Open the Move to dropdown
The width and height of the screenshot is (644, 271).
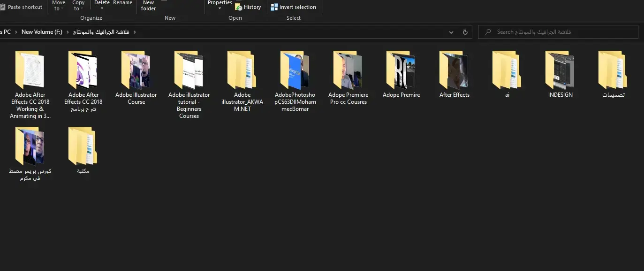59,6
